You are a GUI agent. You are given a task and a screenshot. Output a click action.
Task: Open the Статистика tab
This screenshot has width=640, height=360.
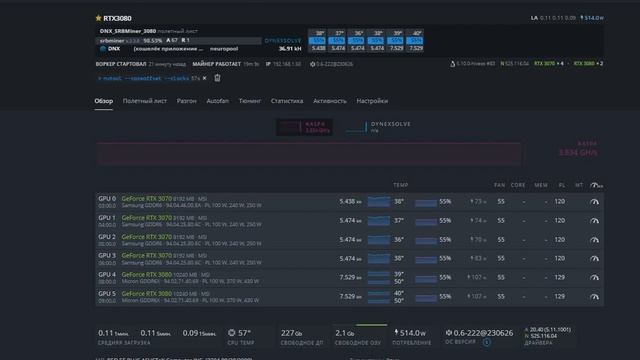[x=287, y=101]
